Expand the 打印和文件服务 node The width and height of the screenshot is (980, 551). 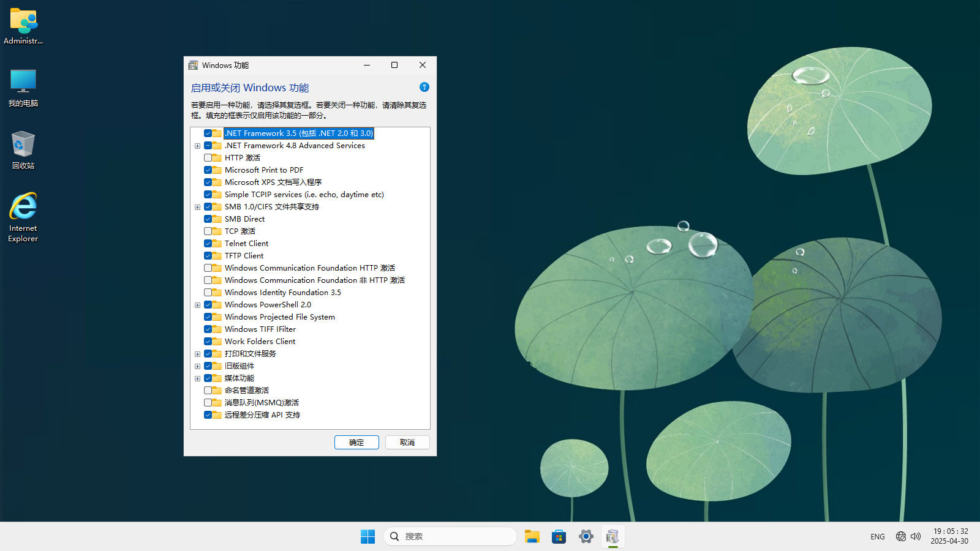pyautogui.click(x=197, y=354)
